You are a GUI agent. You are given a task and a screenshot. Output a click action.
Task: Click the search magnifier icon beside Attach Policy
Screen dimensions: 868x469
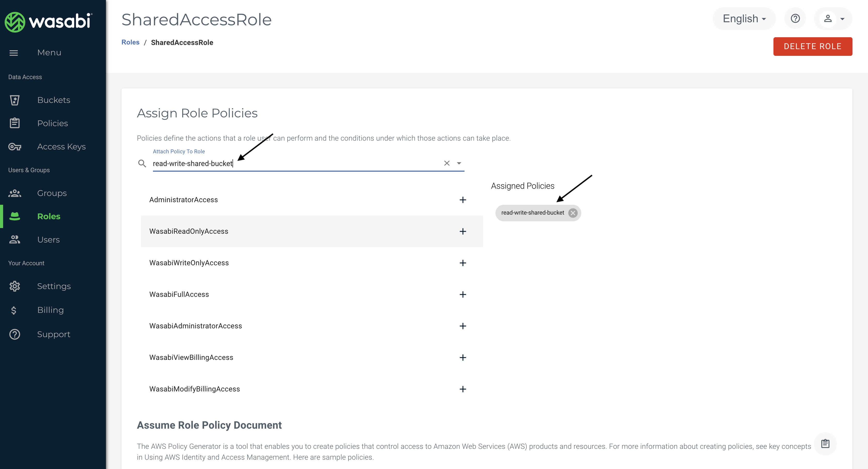tap(142, 163)
